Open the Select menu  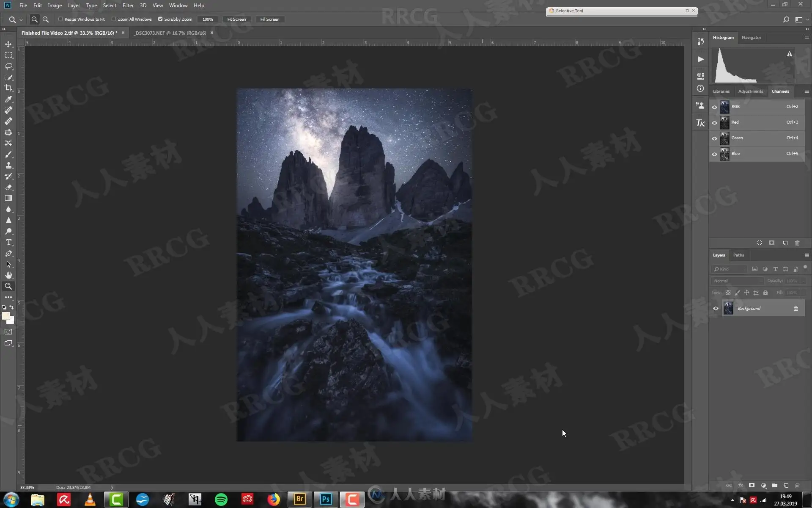point(110,6)
